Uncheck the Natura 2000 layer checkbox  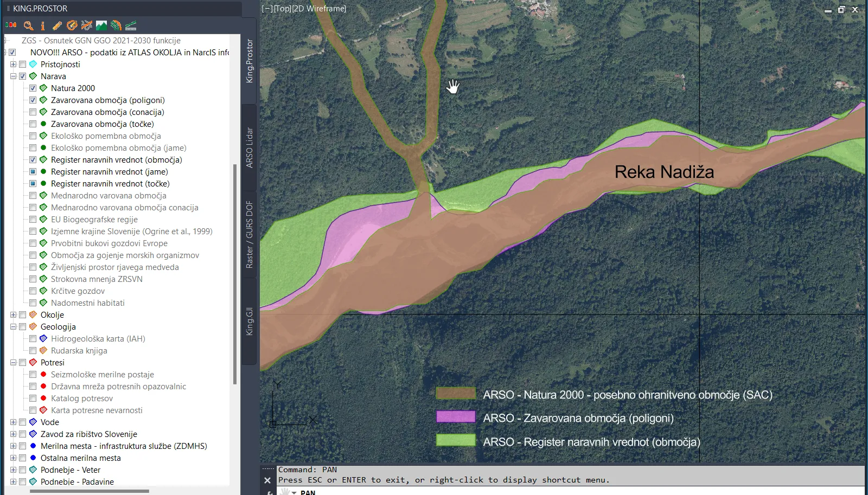click(x=33, y=88)
